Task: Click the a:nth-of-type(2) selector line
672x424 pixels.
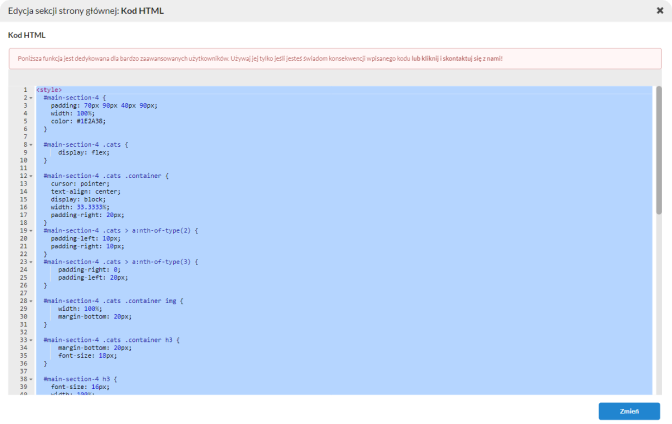Action: point(121,231)
